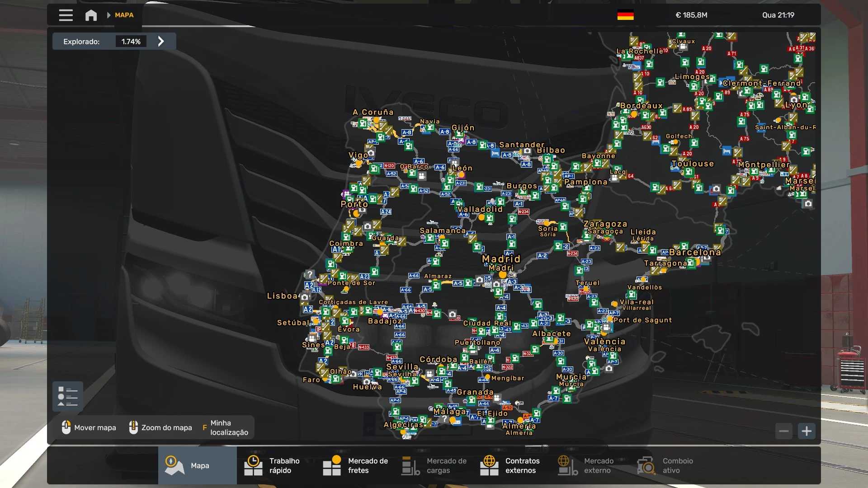Click the Madrid city marker label
Viewport: 868px width, 488px height.
click(x=501, y=259)
